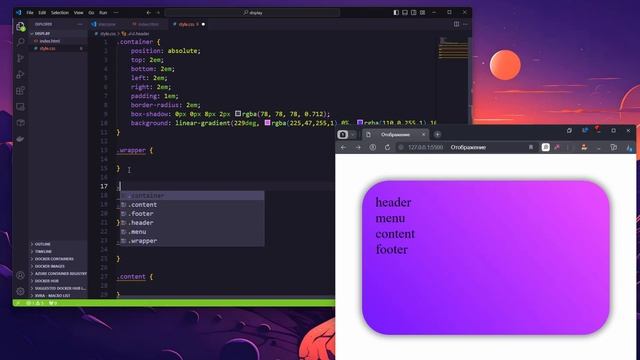The width and height of the screenshot is (640, 360).
Task: Click the remote indicator in the VS Code status bar
Action: click(x=18, y=303)
